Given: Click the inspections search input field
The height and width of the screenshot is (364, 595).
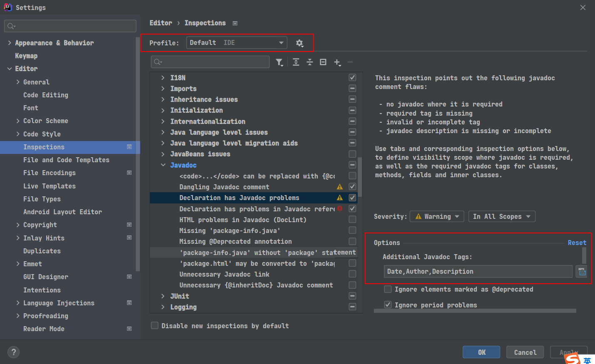Looking at the screenshot, I should click(x=210, y=62).
